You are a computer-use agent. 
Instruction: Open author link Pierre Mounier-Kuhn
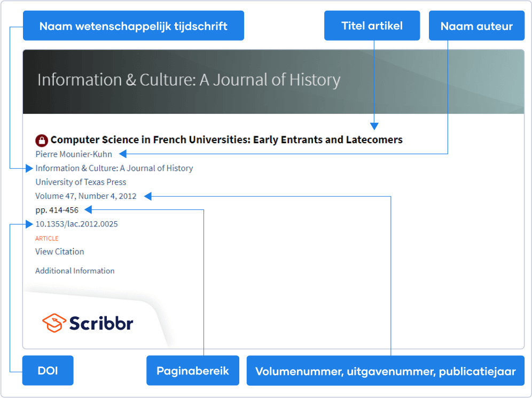point(74,154)
